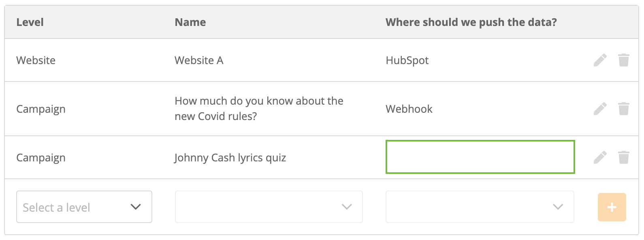Click pencil icon for Covid rules campaign

tap(600, 109)
